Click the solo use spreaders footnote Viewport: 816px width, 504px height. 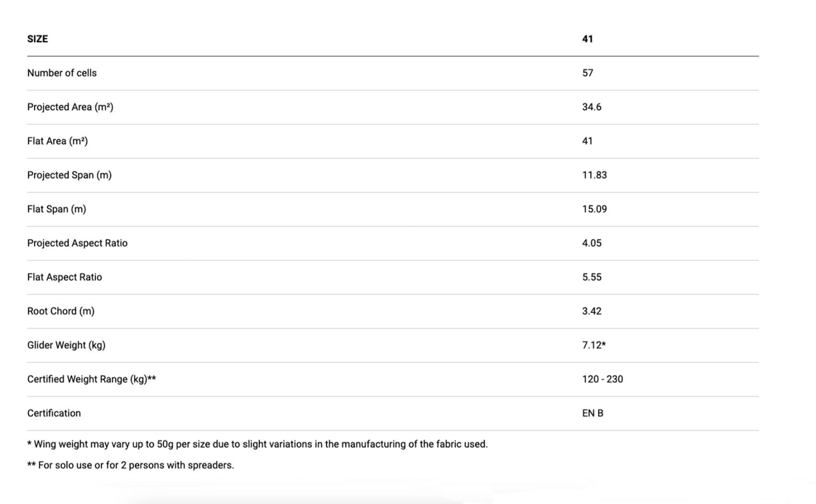pos(131,465)
